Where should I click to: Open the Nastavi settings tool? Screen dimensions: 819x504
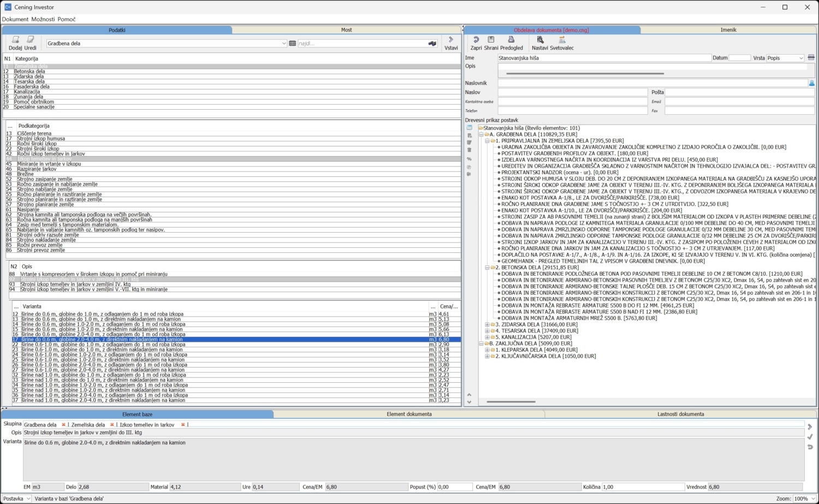click(540, 40)
